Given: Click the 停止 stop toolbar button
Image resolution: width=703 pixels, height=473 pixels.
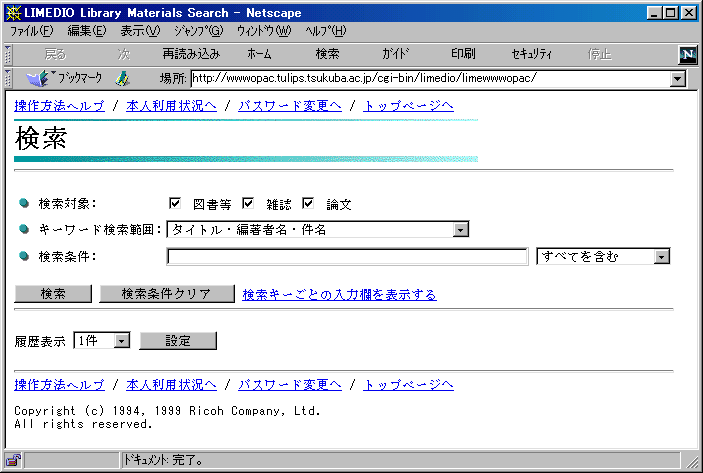Looking at the screenshot, I should (x=599, y=54).
